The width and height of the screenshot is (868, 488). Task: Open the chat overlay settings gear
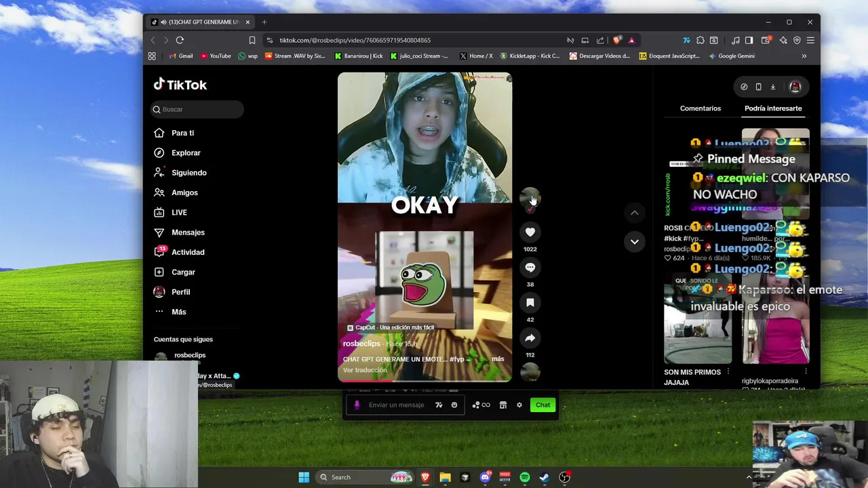click(519, 405)
